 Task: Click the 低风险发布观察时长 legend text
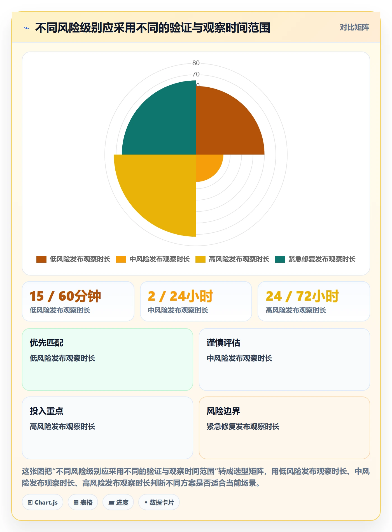pyautogui.click(x=80, y=259)
